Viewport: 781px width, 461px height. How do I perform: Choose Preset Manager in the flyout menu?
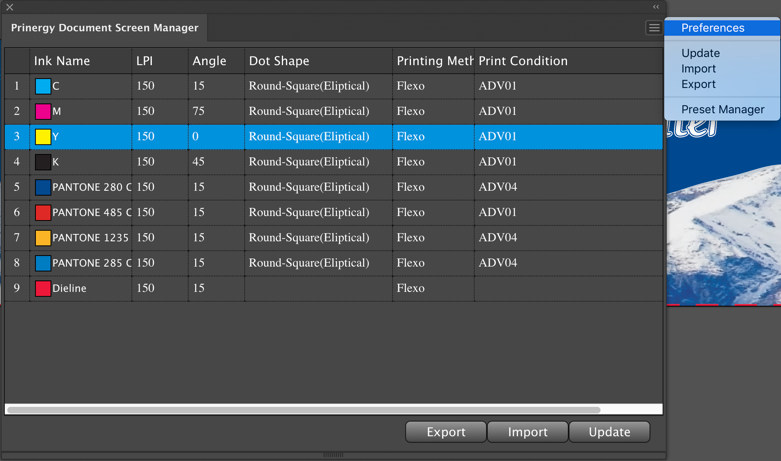point(722,110)
